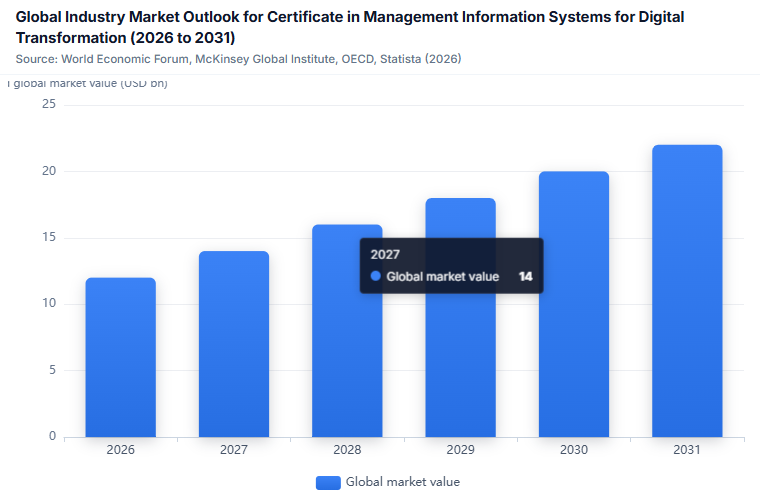Select the 2029 bar in chart
Image resolution: width=760 pixels, height=500 pixels.
pyautogui.click(x=460, y=317)
